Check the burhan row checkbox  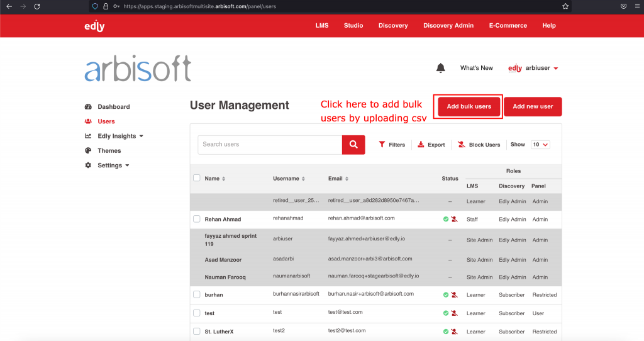197,294
